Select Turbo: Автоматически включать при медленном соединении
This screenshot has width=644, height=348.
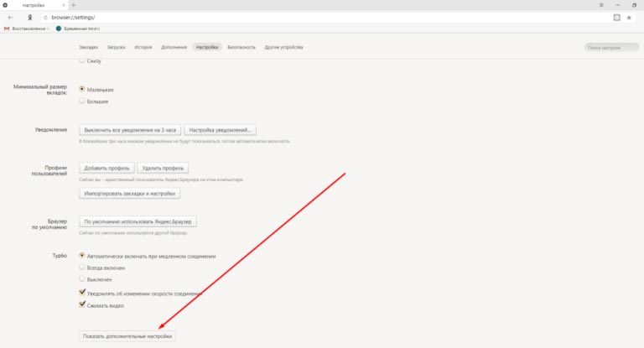pyautogui.click(x=82, y=255)
